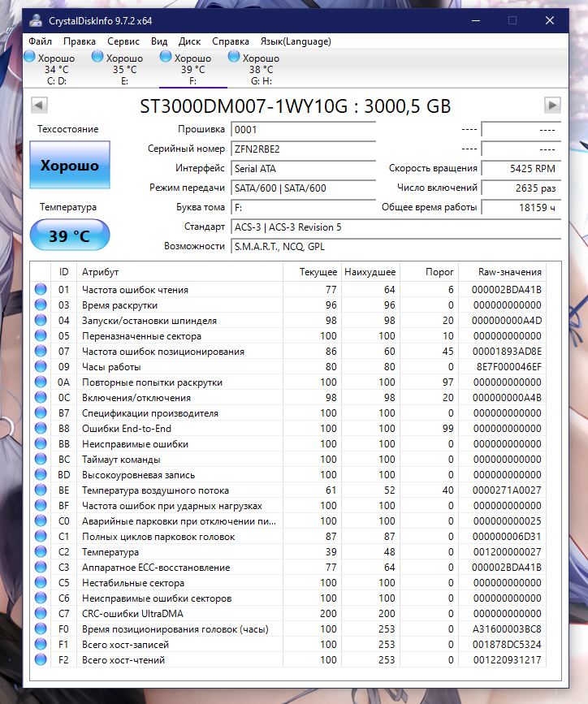588x704 pixels.
Task: Click the Наихудшее column header
Action: (370, 272)
